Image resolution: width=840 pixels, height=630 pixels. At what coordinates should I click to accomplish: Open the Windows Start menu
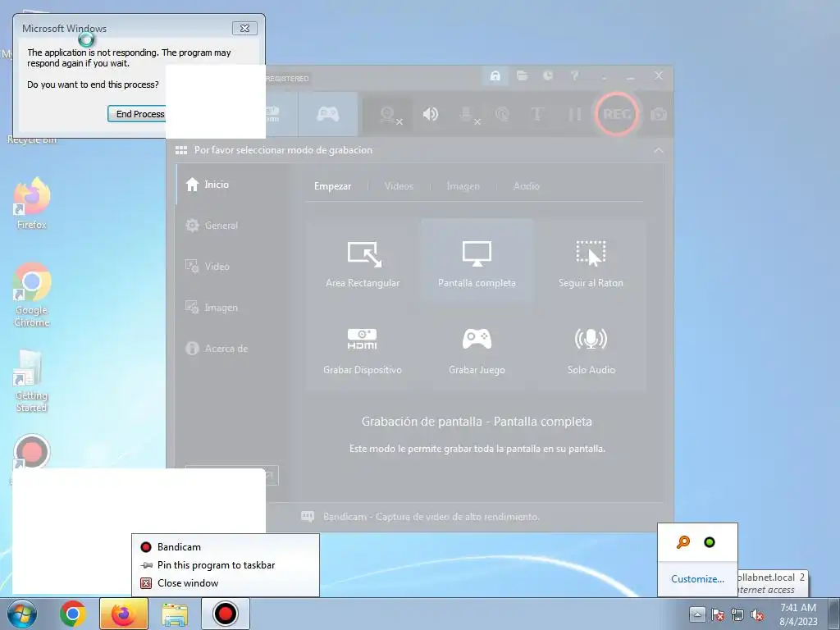[22, 614]
